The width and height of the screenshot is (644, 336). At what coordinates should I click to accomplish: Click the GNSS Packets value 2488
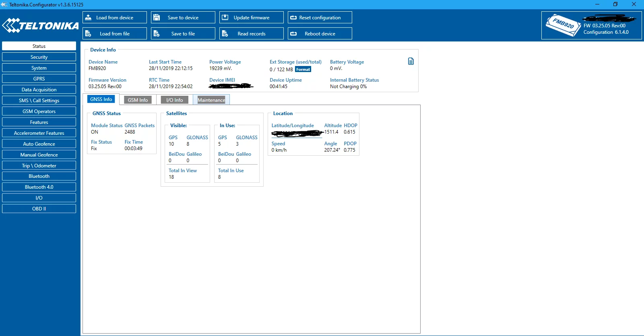coord(130,132)
